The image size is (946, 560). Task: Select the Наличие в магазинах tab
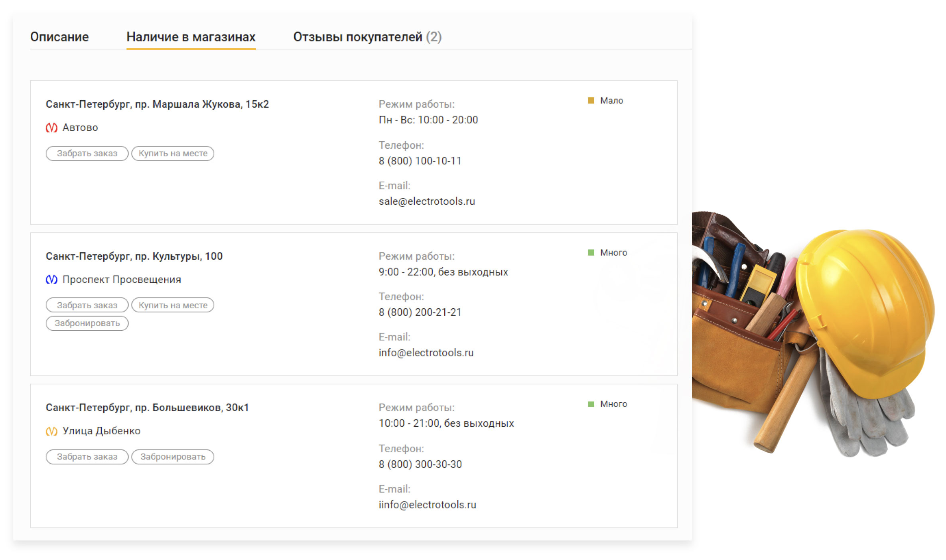click(x=191, y=37)
